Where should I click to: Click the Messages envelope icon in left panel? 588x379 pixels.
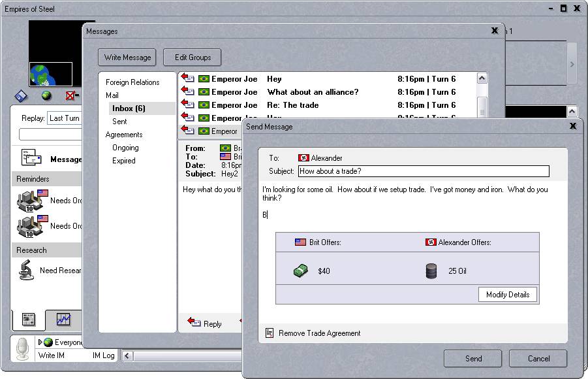point(30,158)
